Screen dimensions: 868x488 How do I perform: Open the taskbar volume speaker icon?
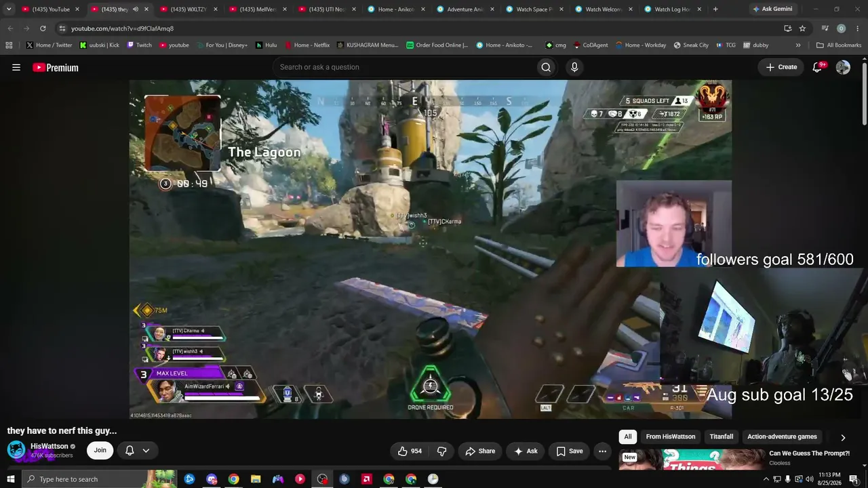(x=810, y=479)
